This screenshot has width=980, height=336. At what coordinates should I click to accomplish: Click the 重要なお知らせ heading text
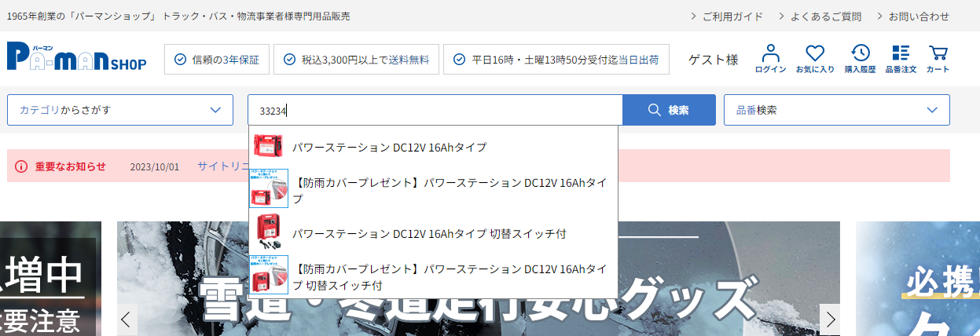(70, 166)
